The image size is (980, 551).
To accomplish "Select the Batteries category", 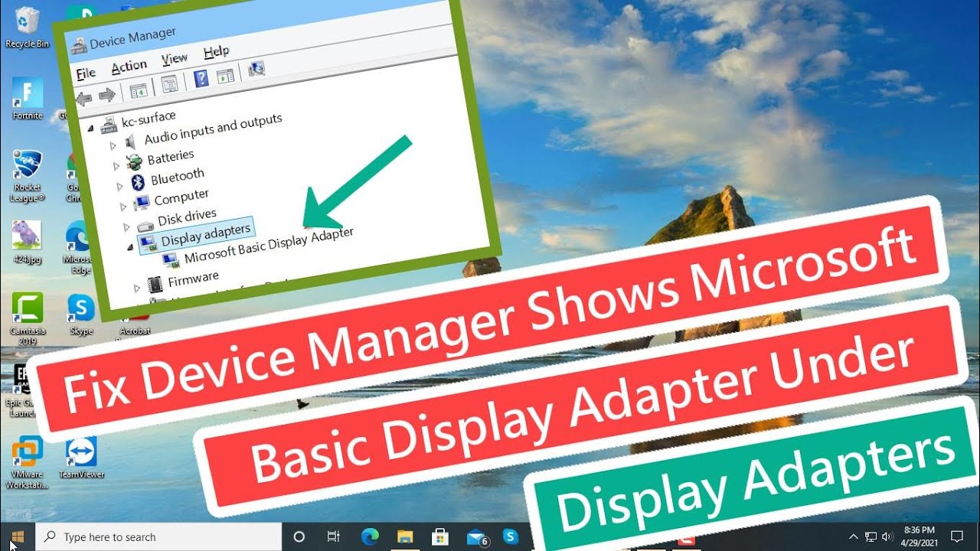I will (x=171, y=157).
